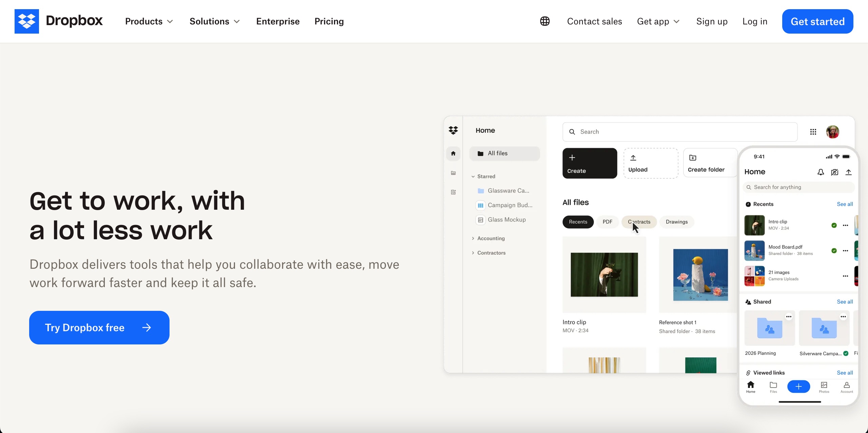Select the Drawings filter chip
This screenshot has width=868, height=433.
click(x=677, y=222)
